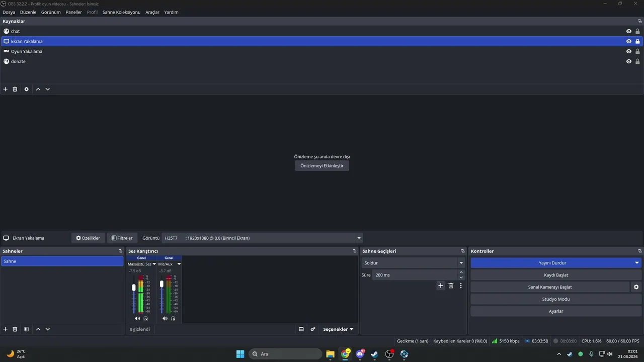Open Ayarlar settings
Screen dimensions: 644x362
[556, 311]
